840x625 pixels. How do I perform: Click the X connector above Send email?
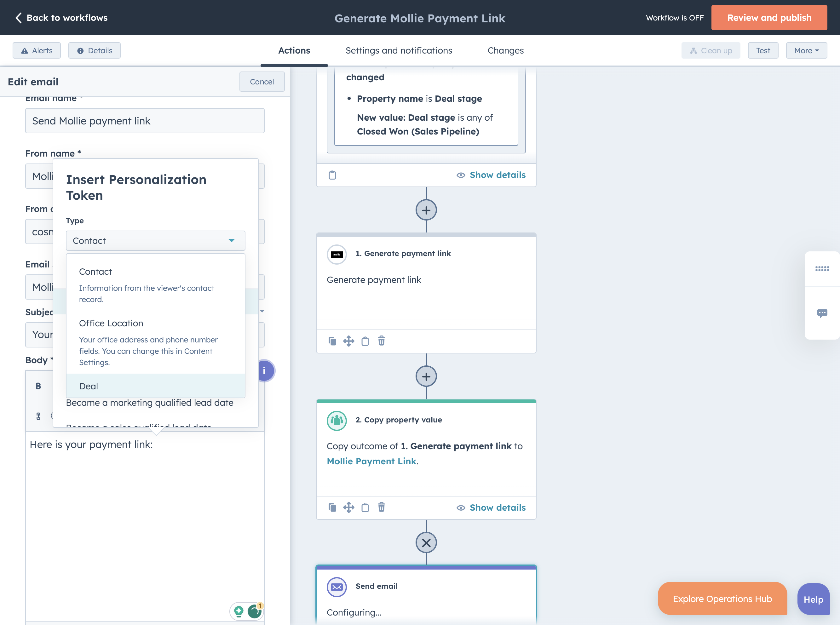[x=426, y=543]
